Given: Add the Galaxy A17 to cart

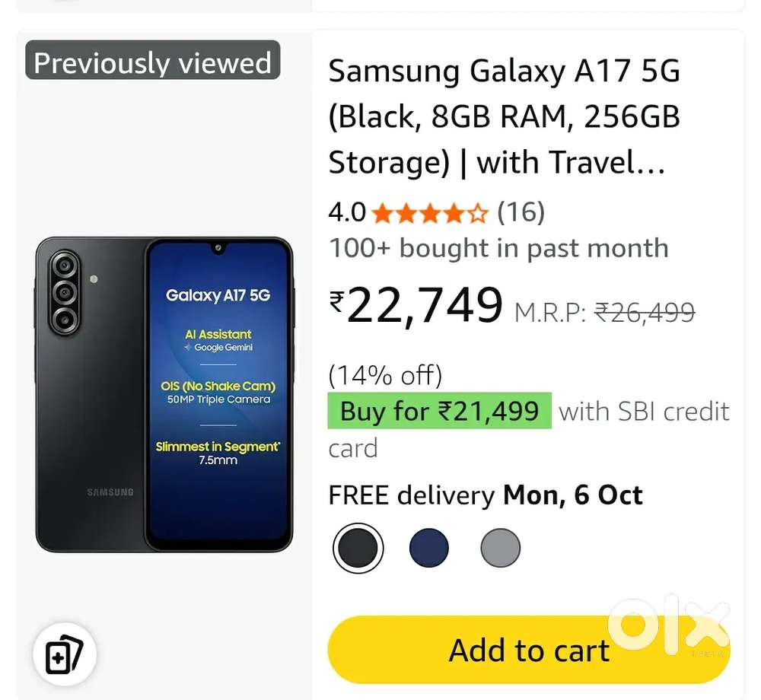Looking at the screenshot, I should pyautogui.click(x=529, y=651).
